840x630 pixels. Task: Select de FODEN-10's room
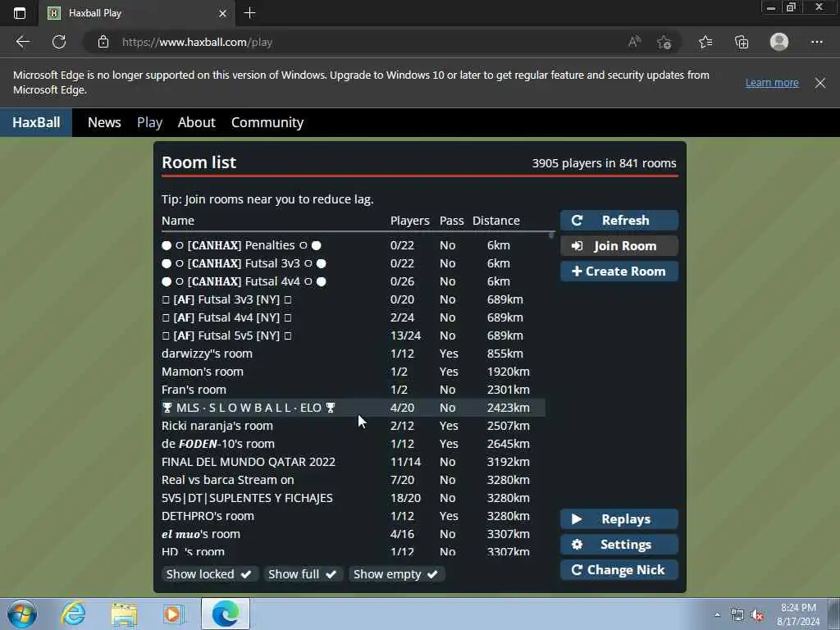click(354, 444)
